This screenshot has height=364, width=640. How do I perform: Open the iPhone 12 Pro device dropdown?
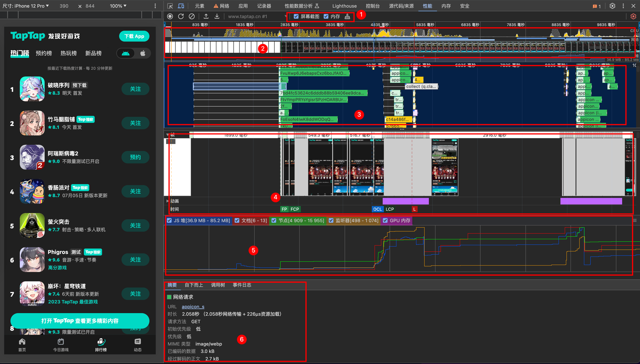coord(30,6)
